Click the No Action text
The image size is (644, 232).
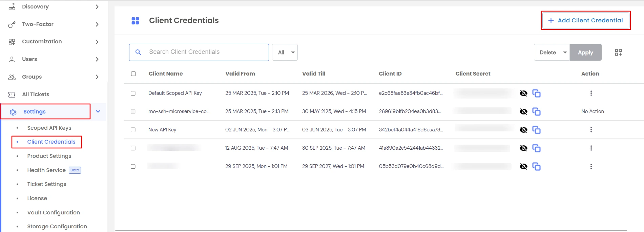[593, 111]
